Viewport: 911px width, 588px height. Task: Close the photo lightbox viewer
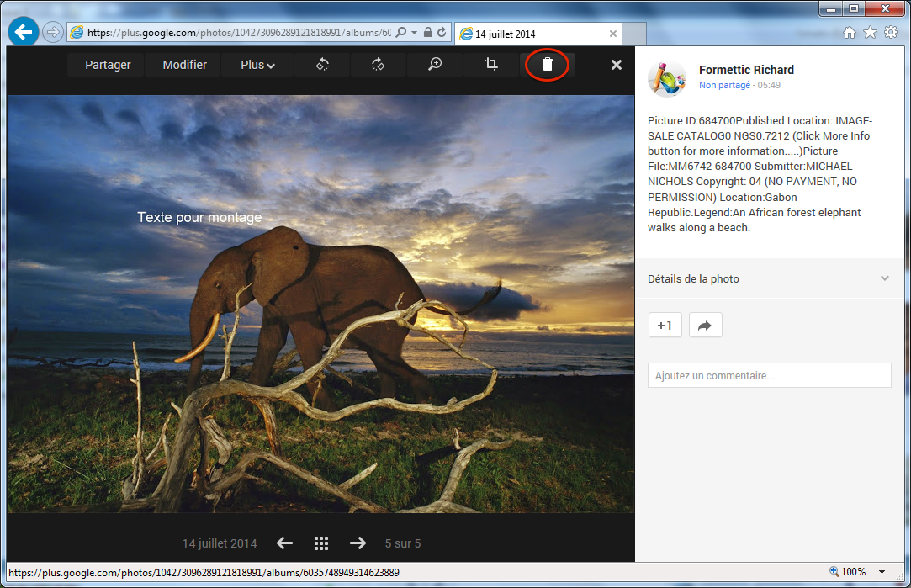point(617,65)
